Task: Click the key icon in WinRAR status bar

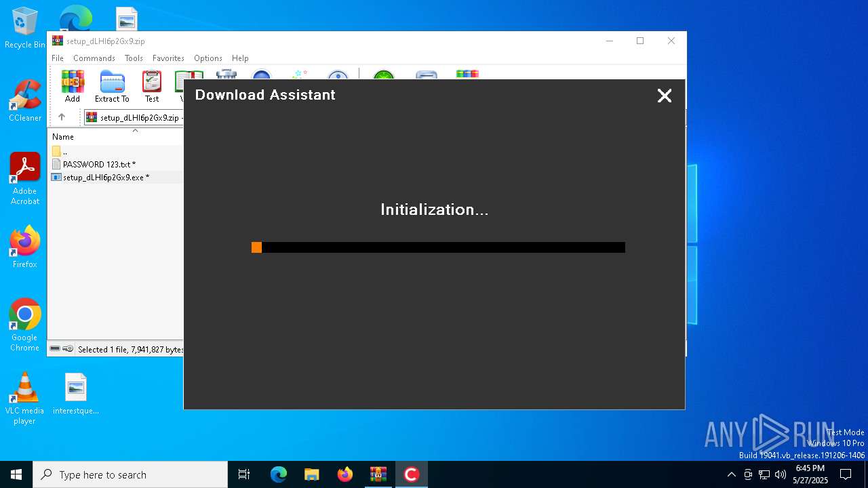Action: 68,348
